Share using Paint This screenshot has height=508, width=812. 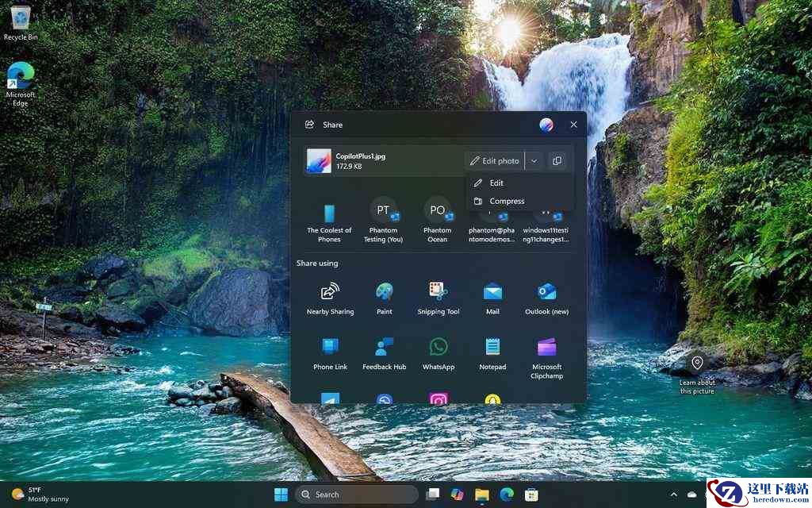[385, 298]
